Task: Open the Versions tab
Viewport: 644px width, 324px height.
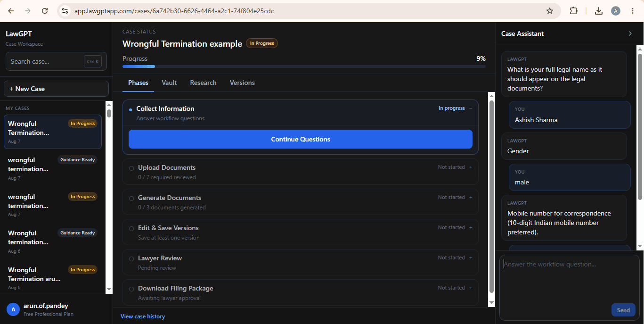Action: (242, 83)
